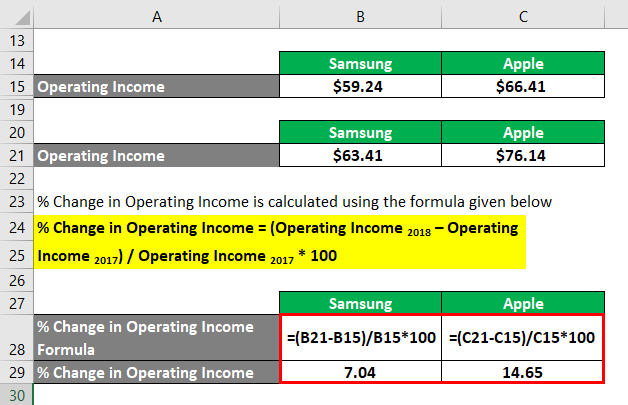
Task: Select row 19 header
Action: pos(17,109)
